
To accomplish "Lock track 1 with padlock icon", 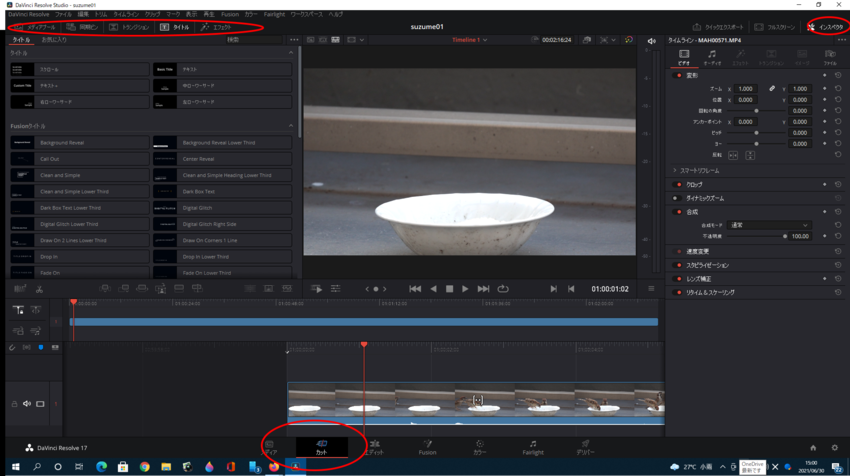I will (14, 404).
